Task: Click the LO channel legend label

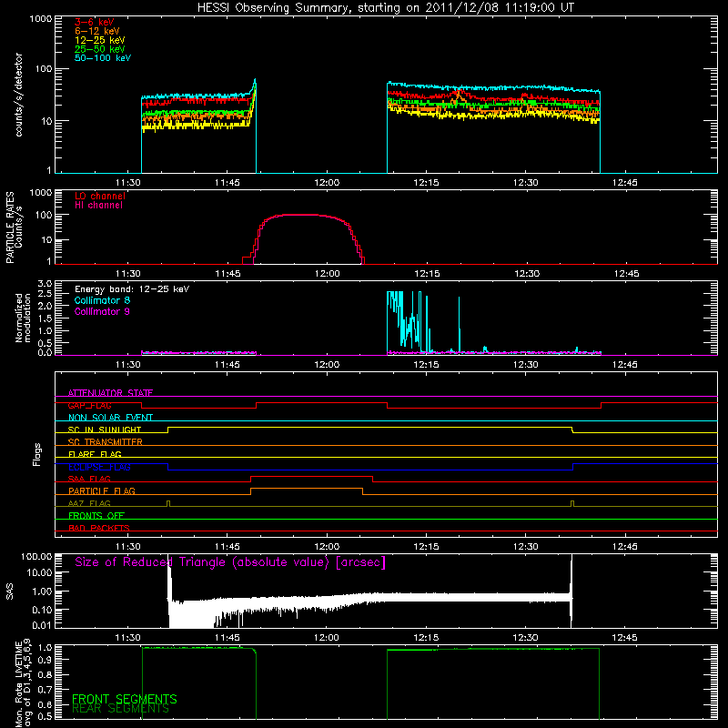Action: click(x=100, y=196)
